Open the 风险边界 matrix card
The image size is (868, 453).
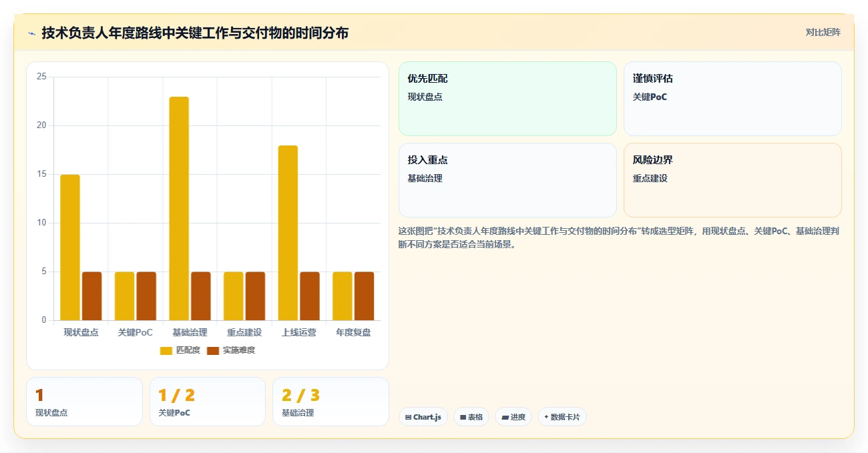pyautogui.click(x=732, y=180)
